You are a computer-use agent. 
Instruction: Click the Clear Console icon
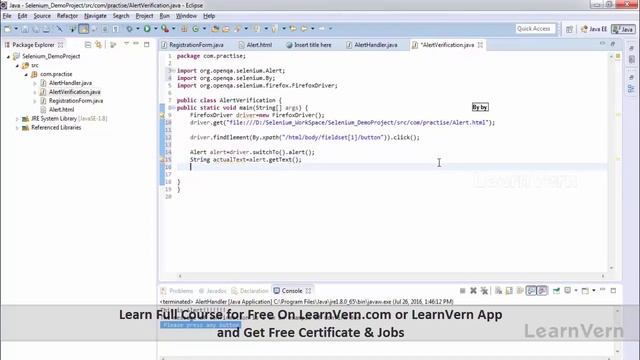pos(498,291)
